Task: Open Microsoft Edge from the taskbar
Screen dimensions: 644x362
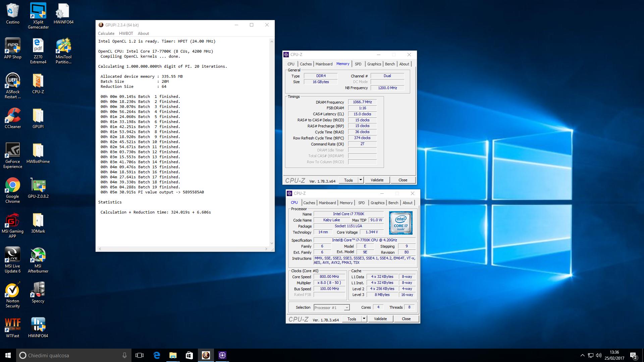Action: (x=157, y=355)
